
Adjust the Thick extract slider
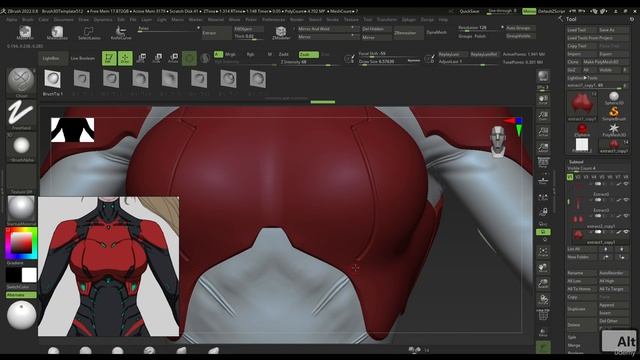coord(249,37)
